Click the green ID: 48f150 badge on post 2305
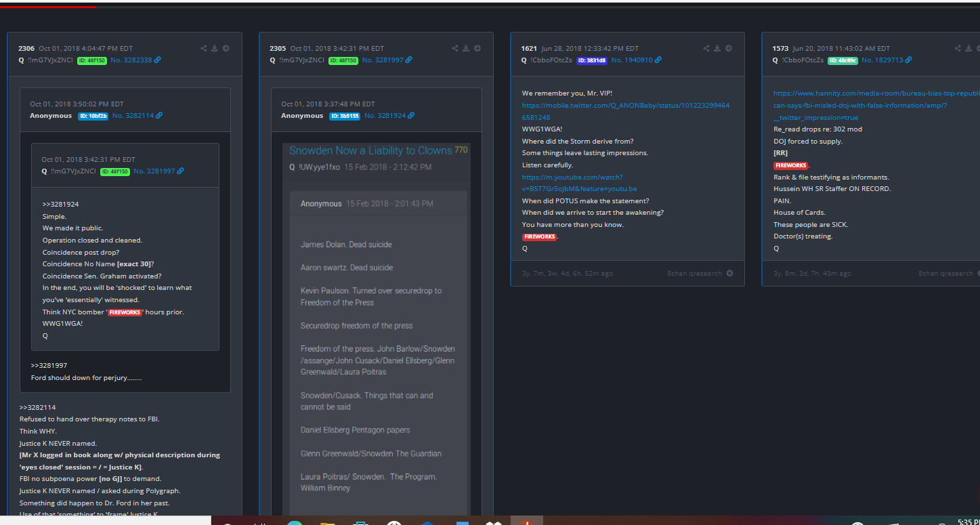Viewport: 980px width, 525px height. [343, 60]
